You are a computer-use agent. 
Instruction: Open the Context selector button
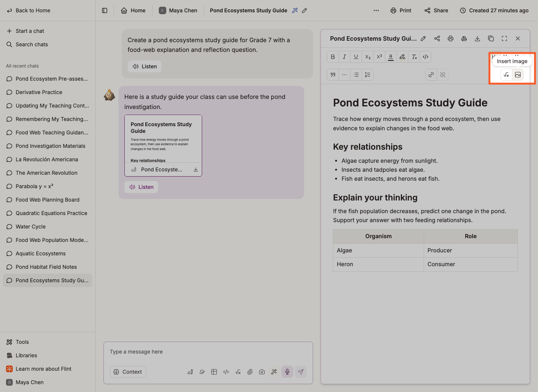tap(128, 372)
